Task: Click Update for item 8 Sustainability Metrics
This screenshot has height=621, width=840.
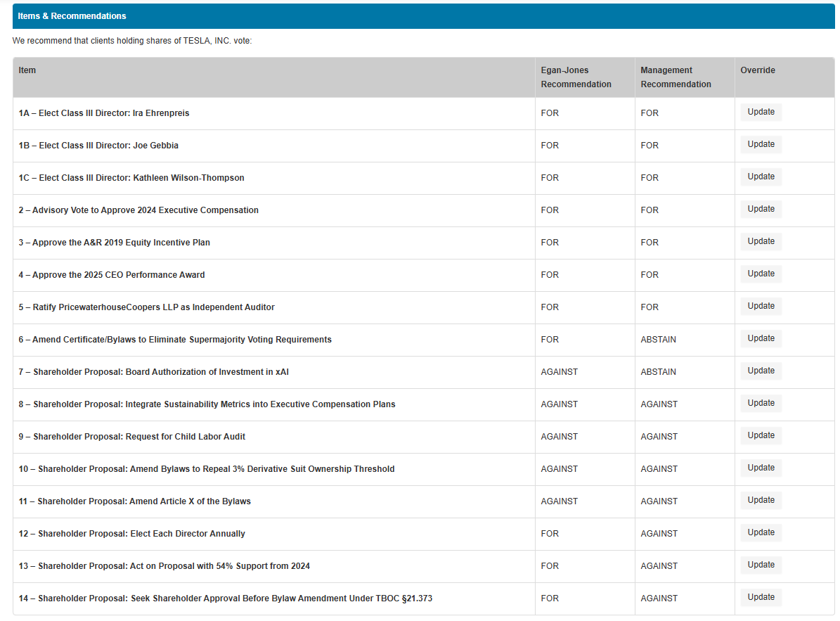Action: (x=761, y=403)
